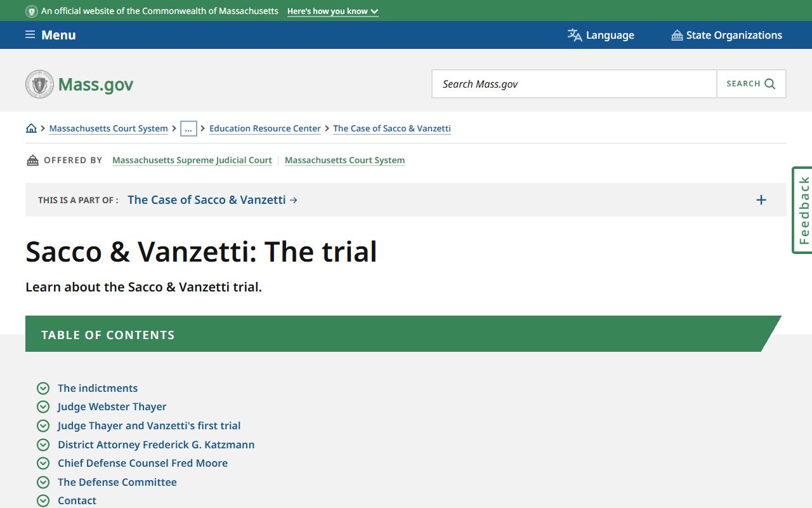Click the chevron icon beside The Defense Committee
Image resolution: width=812 pixels, height=508 pixels.
(43, 482)
